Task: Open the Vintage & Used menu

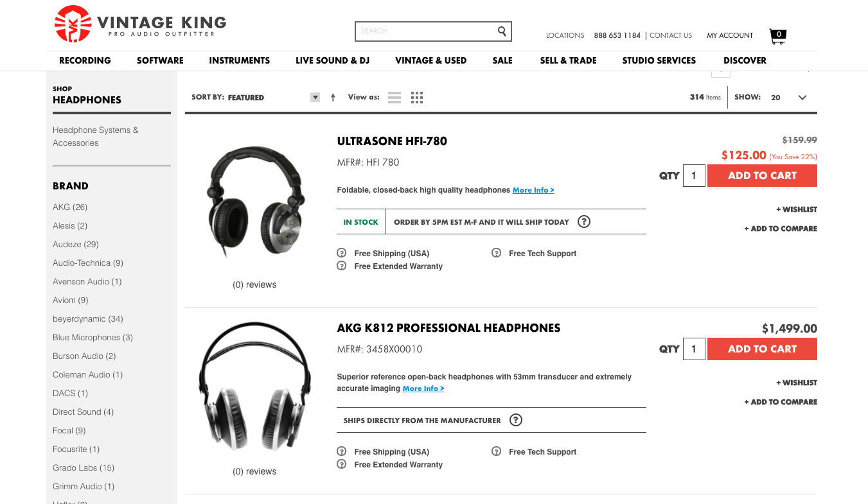Action: [430, 60]
